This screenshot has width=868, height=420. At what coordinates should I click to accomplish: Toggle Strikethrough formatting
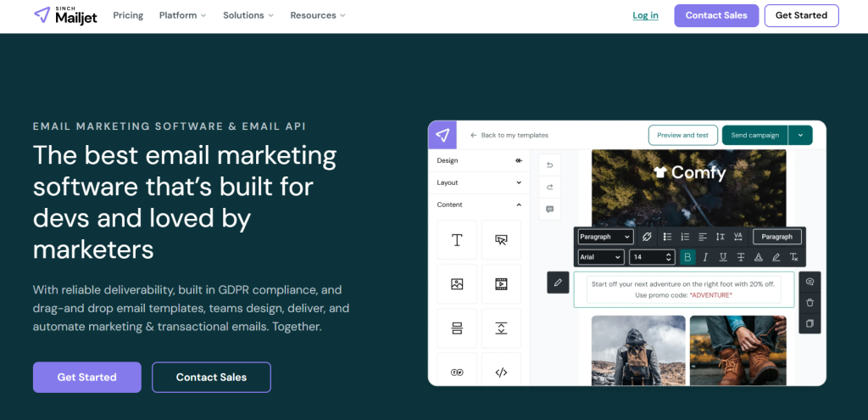coord(741,257)
